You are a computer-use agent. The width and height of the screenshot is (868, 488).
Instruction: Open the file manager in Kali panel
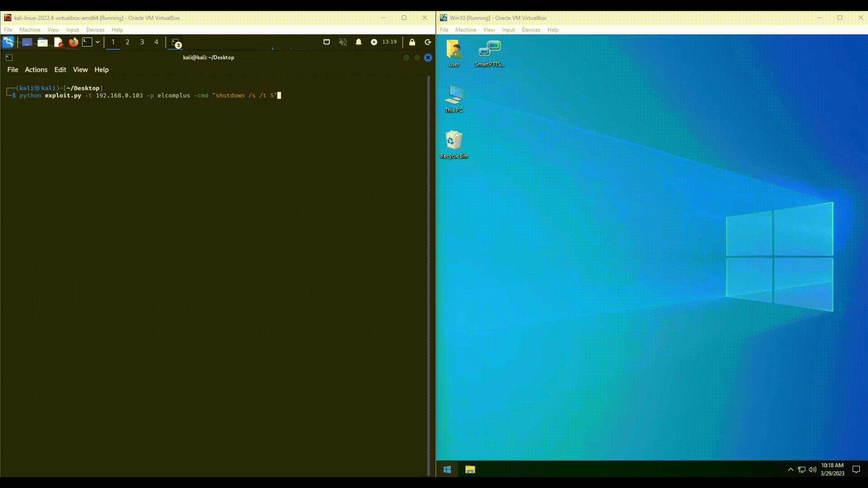tap(42, 42)
